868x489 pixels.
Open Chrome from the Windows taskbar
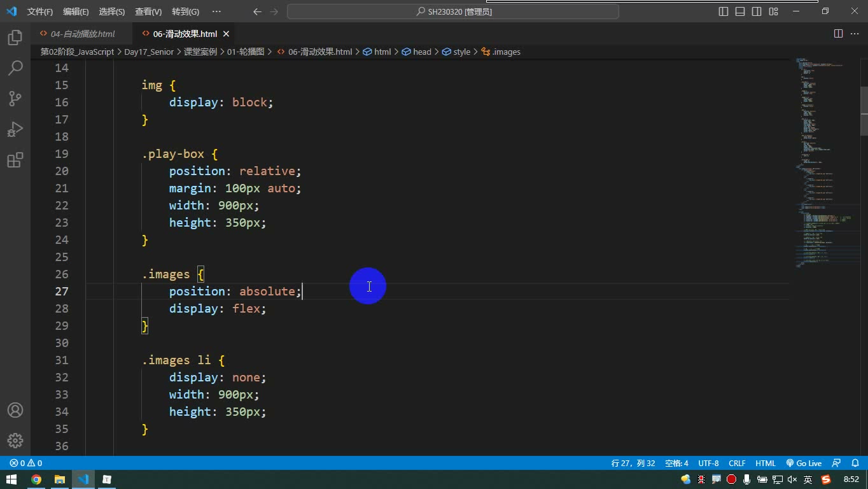[x=36, y=479]
